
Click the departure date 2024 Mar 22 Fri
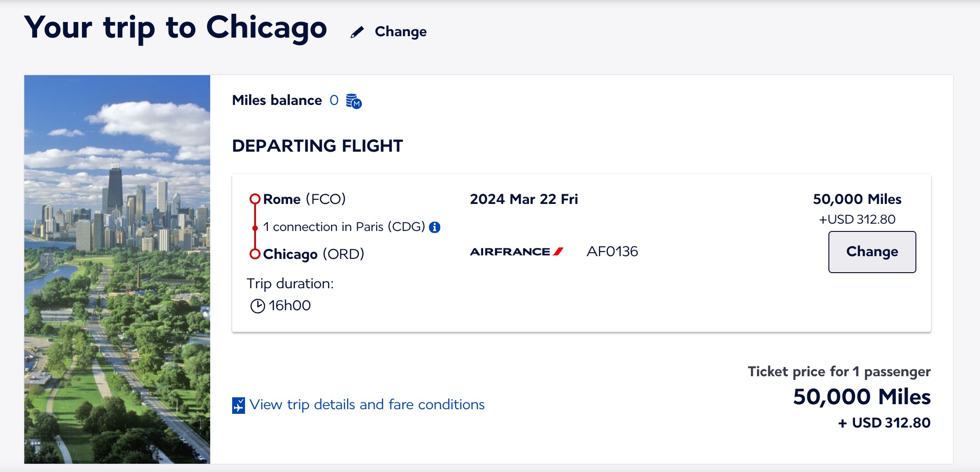[524, 199]
